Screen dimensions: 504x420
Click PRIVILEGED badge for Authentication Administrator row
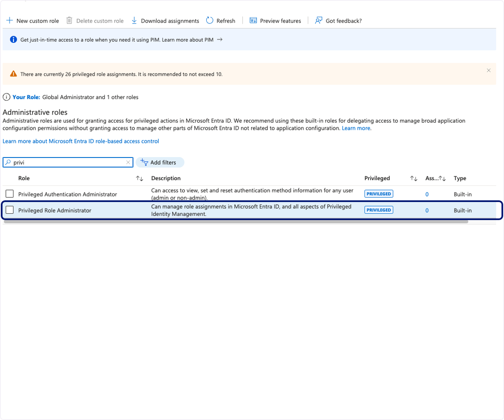coord(379,194)
